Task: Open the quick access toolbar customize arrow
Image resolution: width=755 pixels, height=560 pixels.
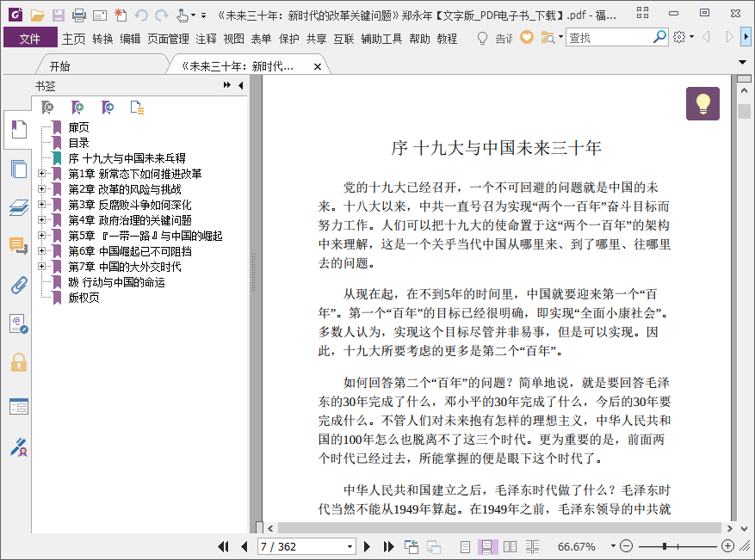Action: click(x=204, y=15)
